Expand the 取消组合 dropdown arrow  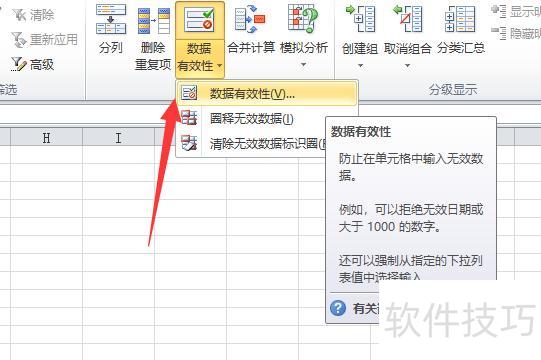tap(407, 65)
